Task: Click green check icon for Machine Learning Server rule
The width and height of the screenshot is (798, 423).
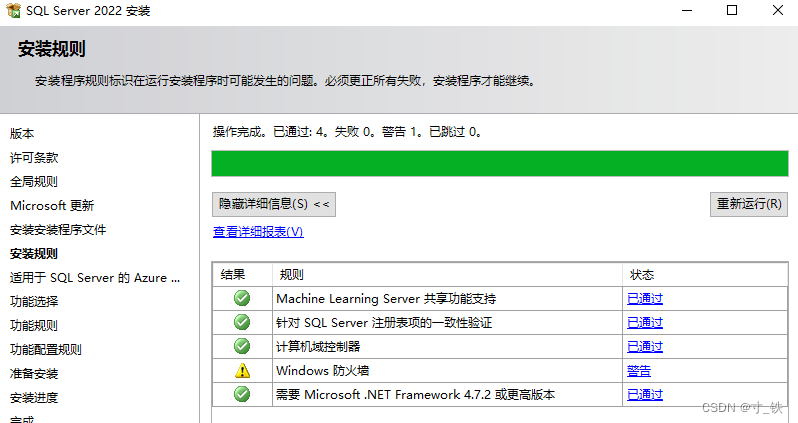Action: [242, 298]
